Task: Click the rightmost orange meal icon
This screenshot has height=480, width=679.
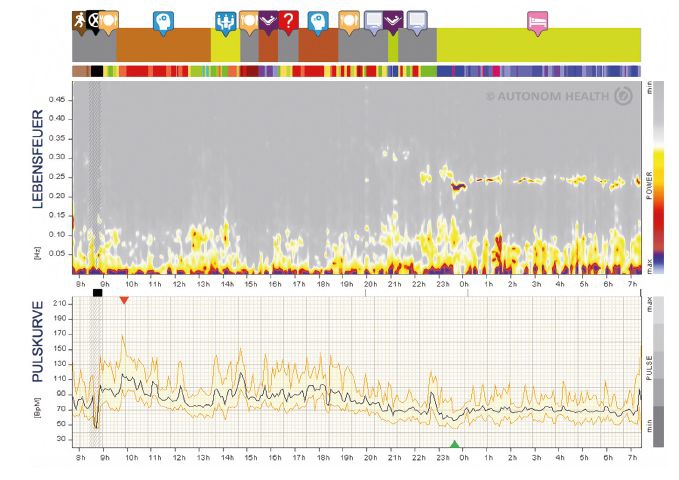Action: click(x=349, y=19)
